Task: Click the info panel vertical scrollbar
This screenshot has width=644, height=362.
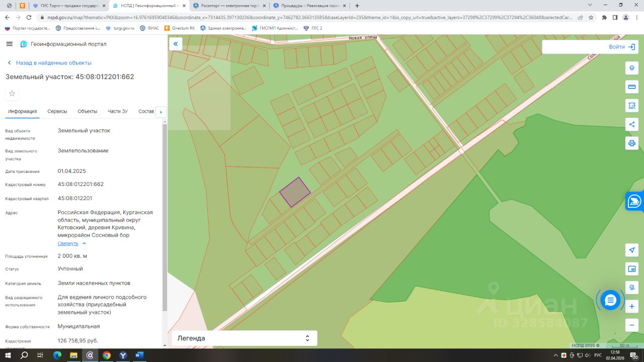Action: click(165, 216)
